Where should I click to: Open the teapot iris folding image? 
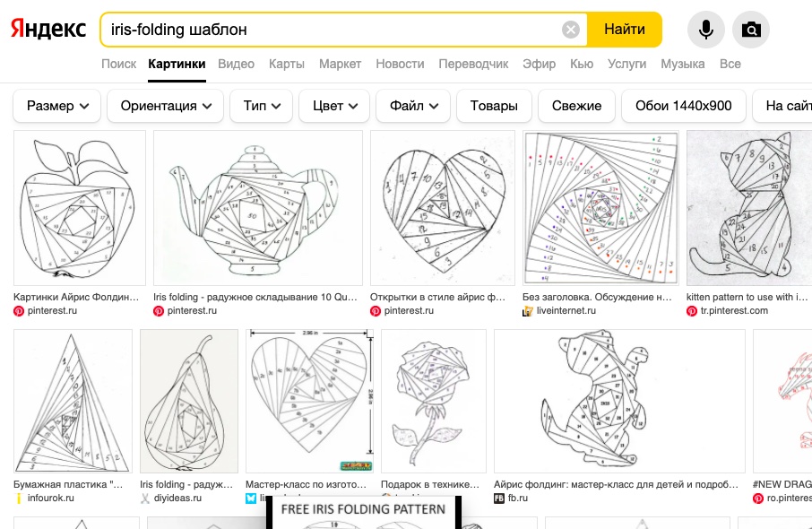point(258,208)
